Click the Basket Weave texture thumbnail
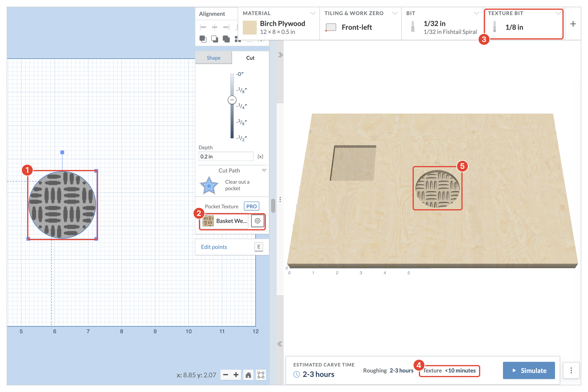This screenshot has height=392, width=588. point(208,221)
